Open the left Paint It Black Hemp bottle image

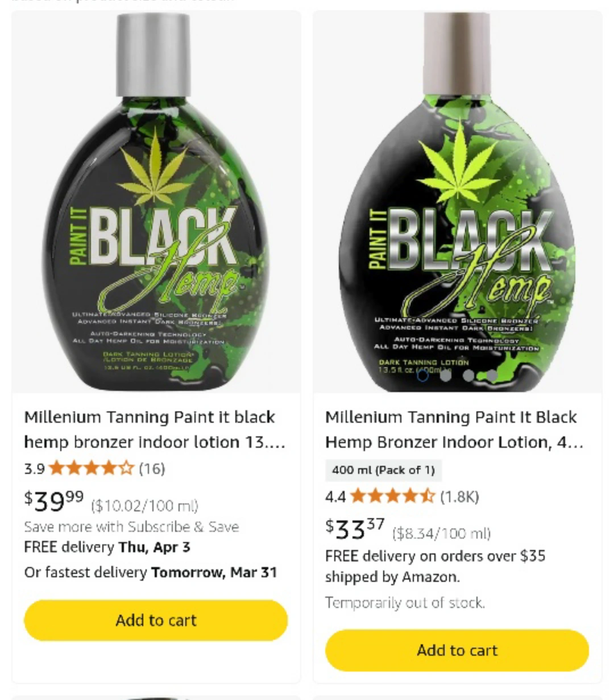pyautogui.click(x=156, y=202)
